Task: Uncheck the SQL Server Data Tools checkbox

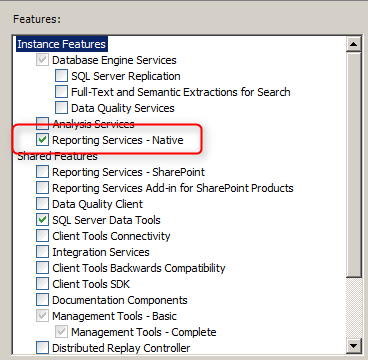Action: tap(42, 220)
